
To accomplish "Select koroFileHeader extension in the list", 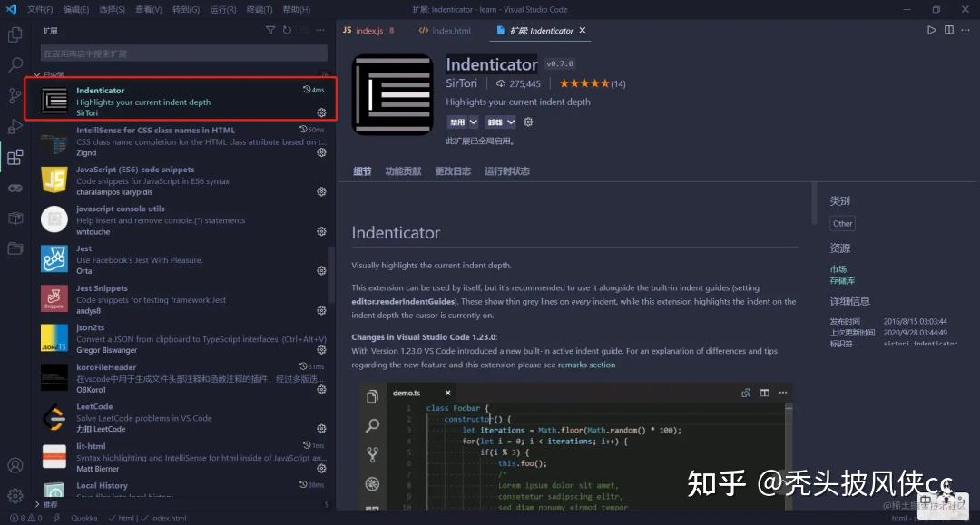I will 181,378.
